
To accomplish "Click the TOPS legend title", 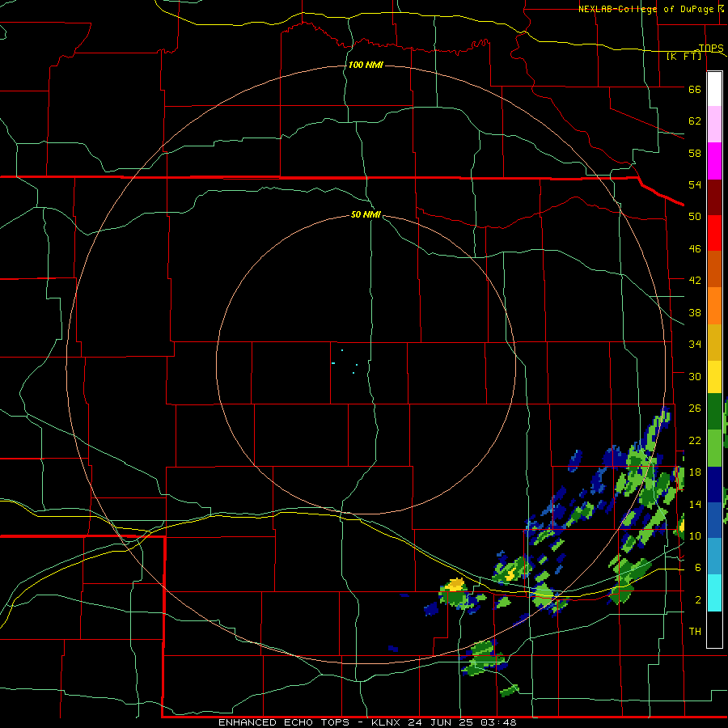I will pos(711,48).
